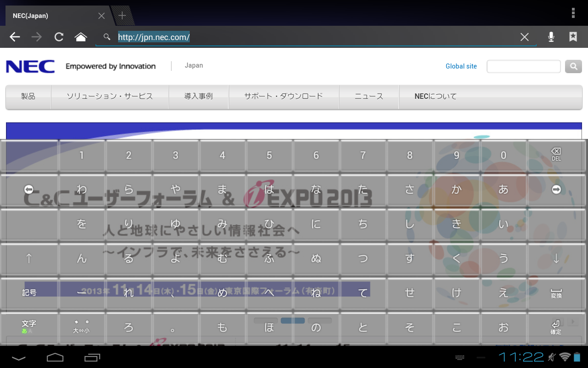Tap the ぬ kana key
This screenshot has height=368, width=588.
click(316, 259)
